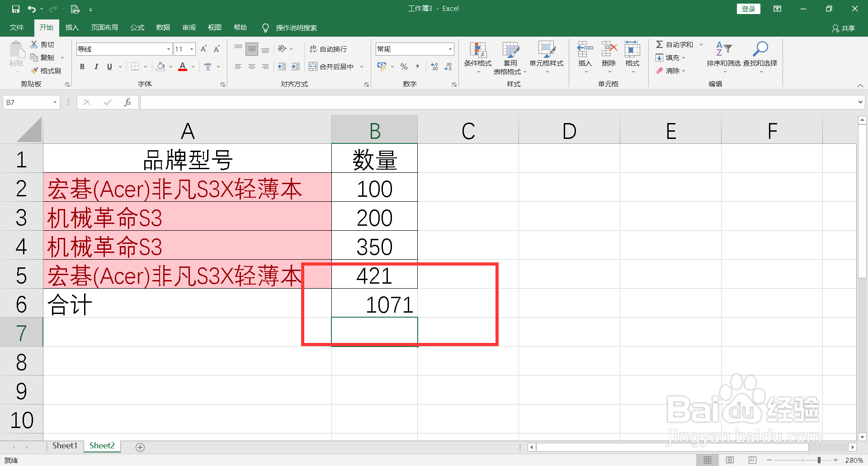Toggle bold formatting

click(82, 67)
